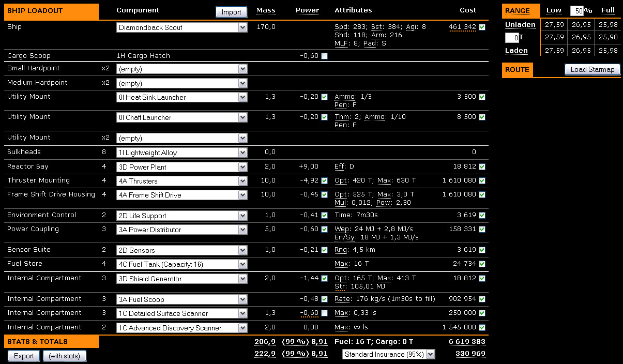The height and width of the screenshot is (364, 623).
Task: Uncheck the Diamondback Scout cost checkbox
Action: tap(482, 27)
